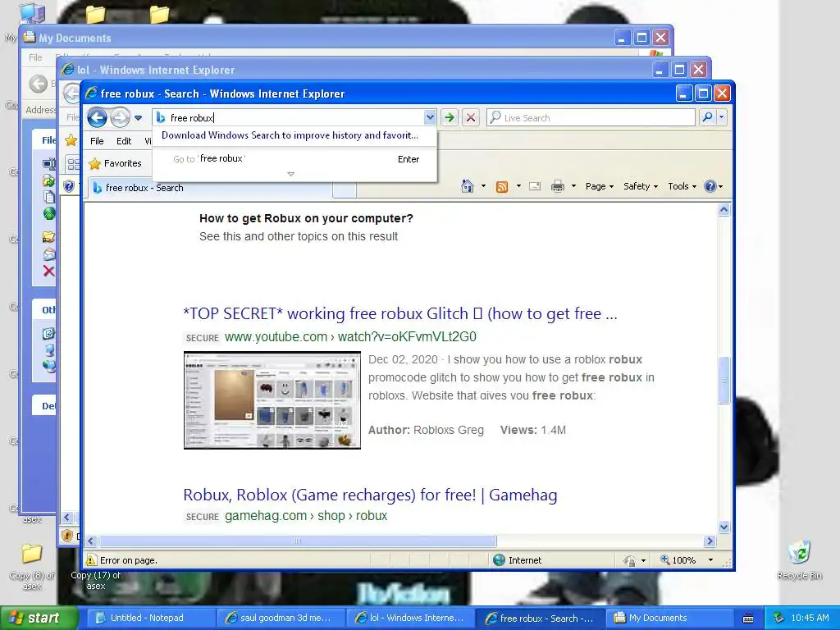Open the Tools menu

(x=682, y=186)
